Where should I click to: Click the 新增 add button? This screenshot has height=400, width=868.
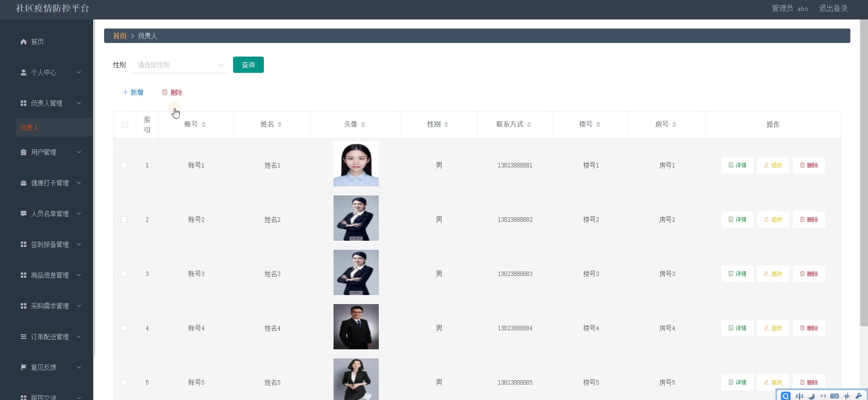pos(133,92)
